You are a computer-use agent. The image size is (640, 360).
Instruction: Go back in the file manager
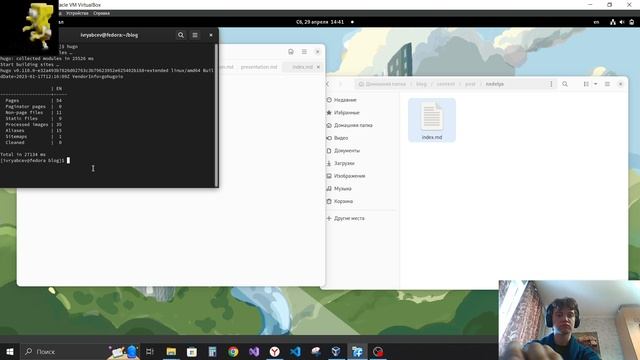[x=327, y=84]
